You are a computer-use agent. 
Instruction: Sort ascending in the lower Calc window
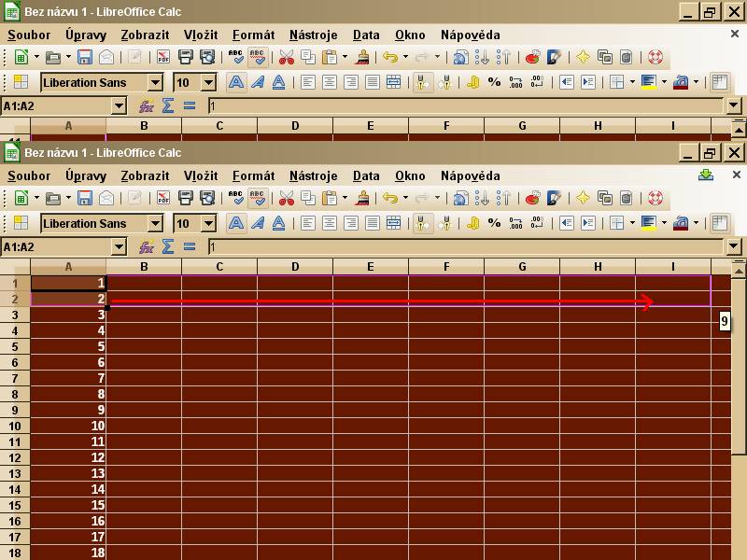click(482, 198)
